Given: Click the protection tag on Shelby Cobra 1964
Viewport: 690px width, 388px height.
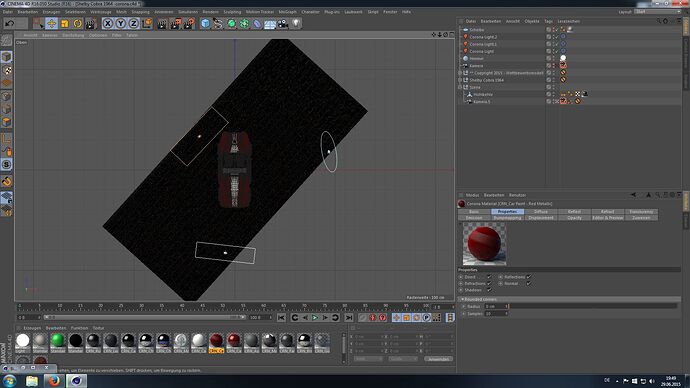Looking at the screenshot, I should click(x=563, y=80).
